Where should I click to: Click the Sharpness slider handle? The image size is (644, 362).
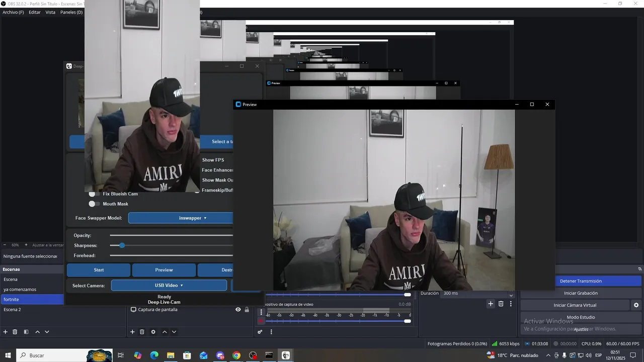[x=122, y=245]
